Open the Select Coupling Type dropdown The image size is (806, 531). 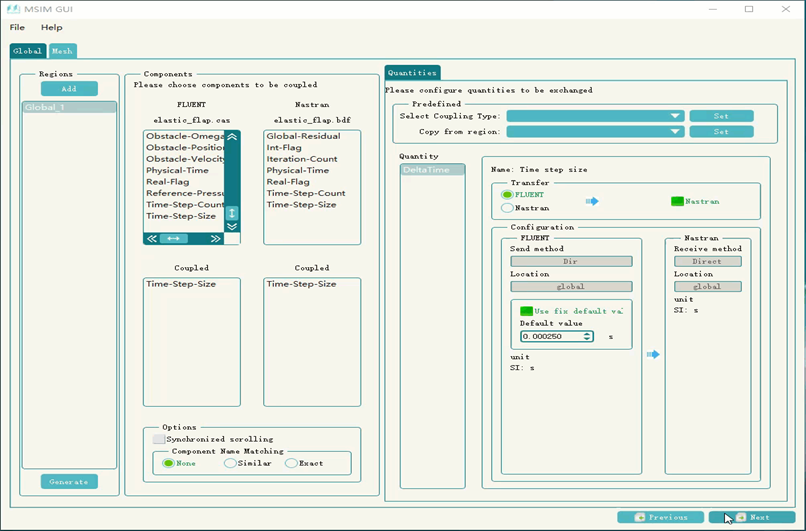(595, 116)
